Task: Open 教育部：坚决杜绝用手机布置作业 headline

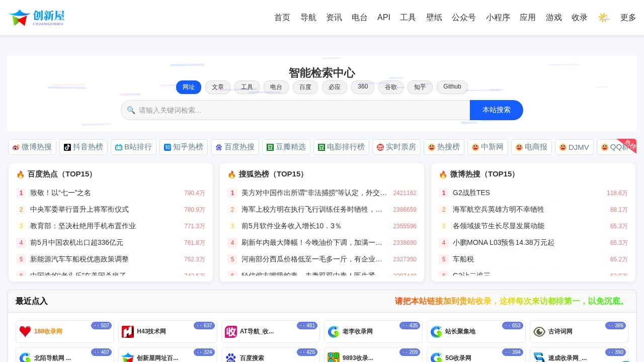Action: coord(83,226)
